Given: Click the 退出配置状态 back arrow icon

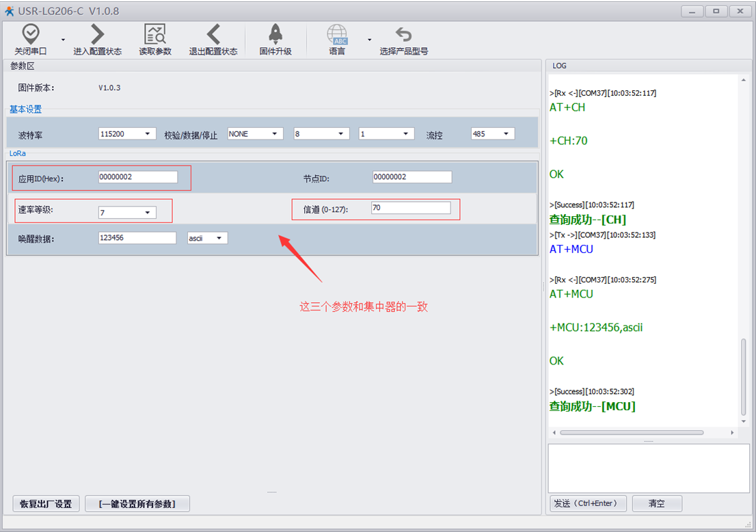Looking at the screenshot, I should point(213,34).
